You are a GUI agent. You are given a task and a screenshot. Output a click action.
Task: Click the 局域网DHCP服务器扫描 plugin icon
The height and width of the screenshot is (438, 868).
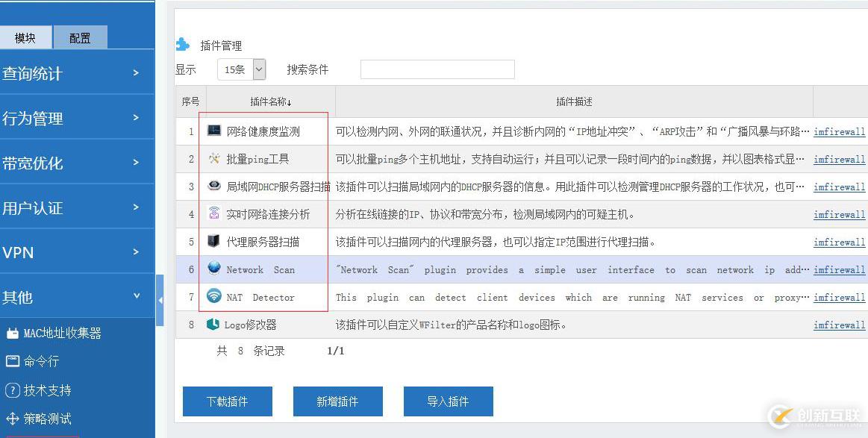(213, 186)
